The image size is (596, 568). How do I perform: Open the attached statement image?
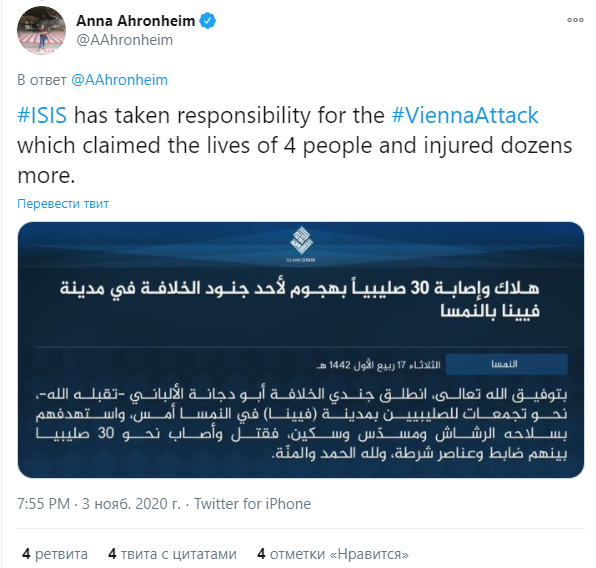pos(301,350)
